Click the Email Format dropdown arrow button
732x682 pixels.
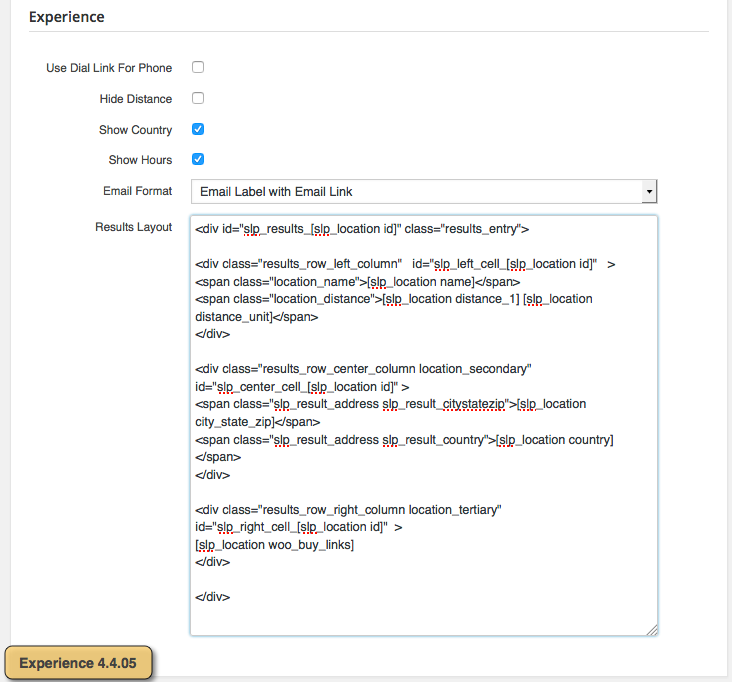point(649,191)
